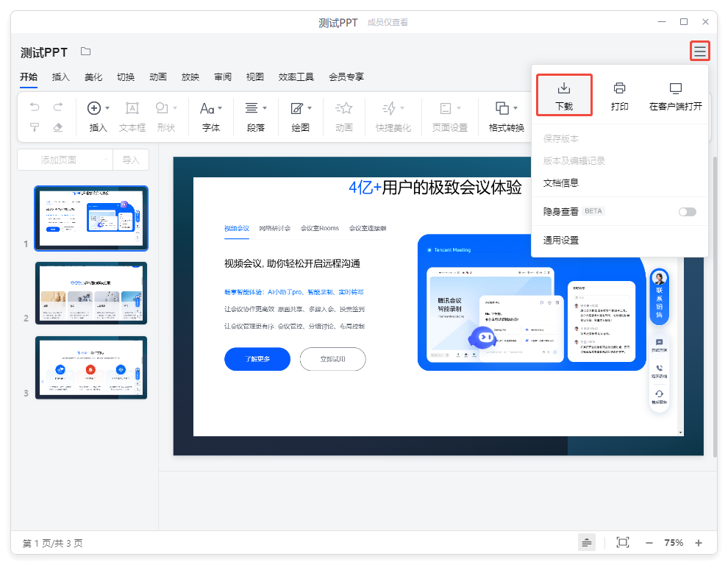Expand the 快捷美化 dropdown arrow
This screenshot has height=565, width=728.
coord(402,108)
